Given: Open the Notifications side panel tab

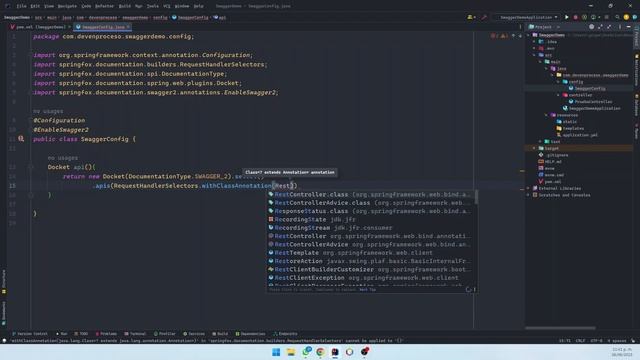Looking at the screenshot, I should point(636,70).
